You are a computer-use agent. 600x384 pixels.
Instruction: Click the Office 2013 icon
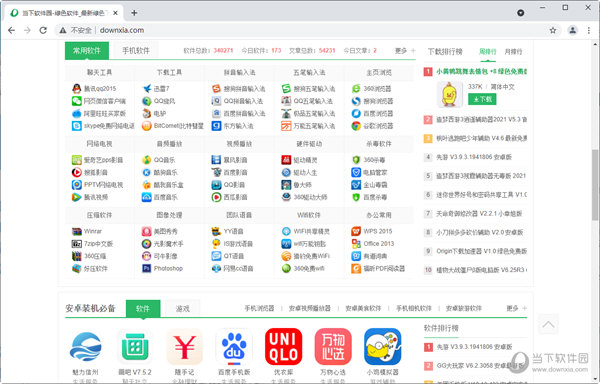click(356, 244)
